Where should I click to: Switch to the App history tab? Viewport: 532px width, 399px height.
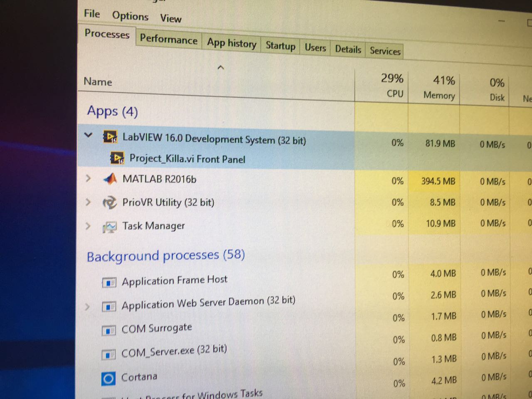click(232, 43)
